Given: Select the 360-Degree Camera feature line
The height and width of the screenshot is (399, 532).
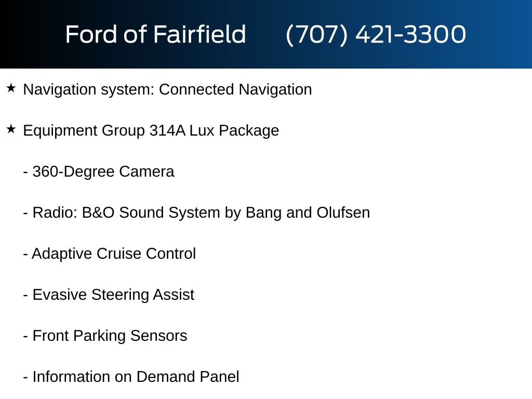Looking at the screenshot, I should (103, 171).
